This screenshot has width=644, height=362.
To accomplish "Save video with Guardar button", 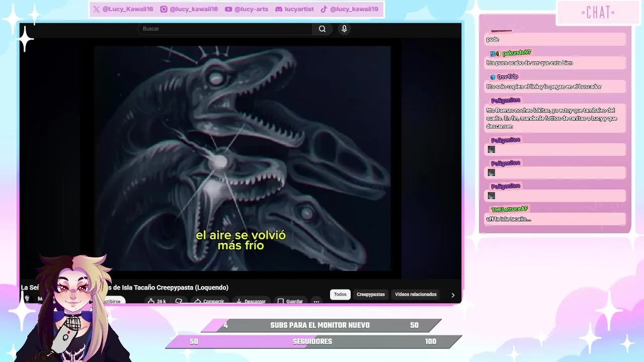I will tap(290, 301).
